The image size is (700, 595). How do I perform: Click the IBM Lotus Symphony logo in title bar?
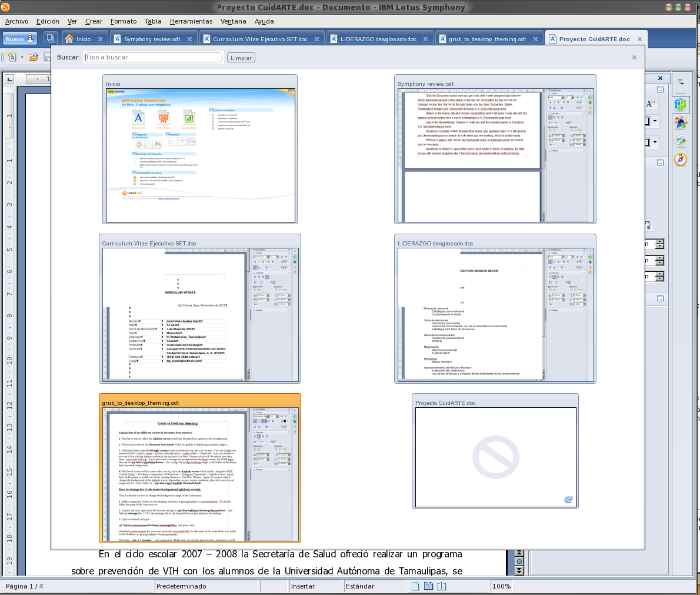5,6
